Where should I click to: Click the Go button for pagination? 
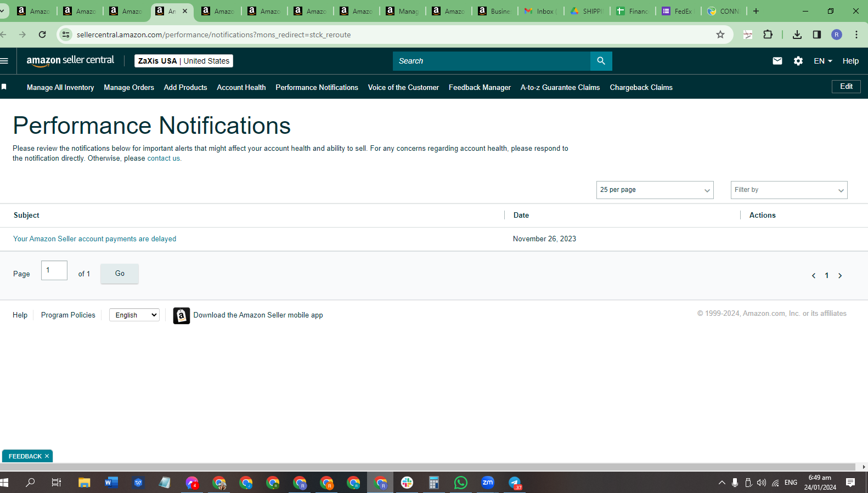[x=120, y=274]
